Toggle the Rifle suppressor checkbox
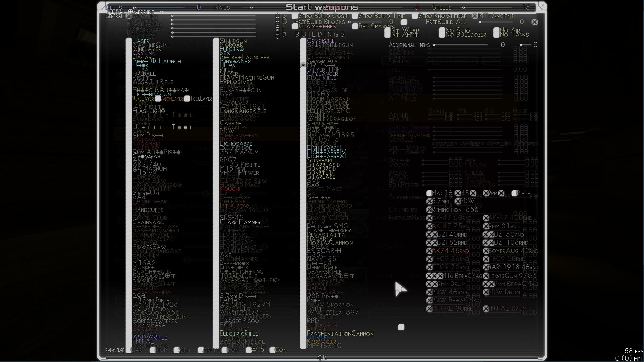 [514, 193]
